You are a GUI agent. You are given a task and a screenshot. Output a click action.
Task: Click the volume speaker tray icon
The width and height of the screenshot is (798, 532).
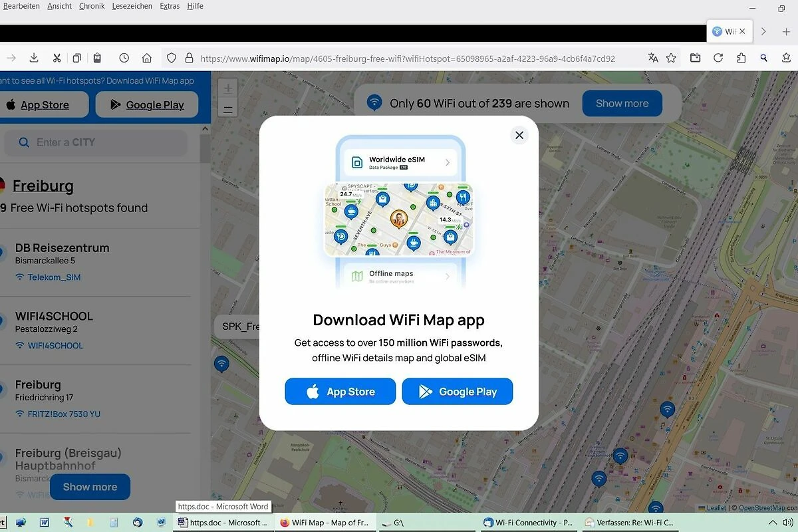pos(789,523)
